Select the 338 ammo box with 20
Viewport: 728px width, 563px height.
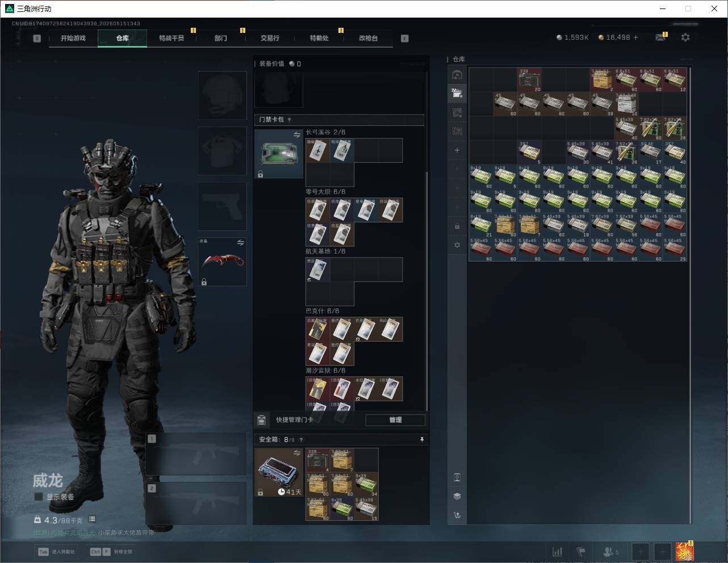(x=529, y=80)
